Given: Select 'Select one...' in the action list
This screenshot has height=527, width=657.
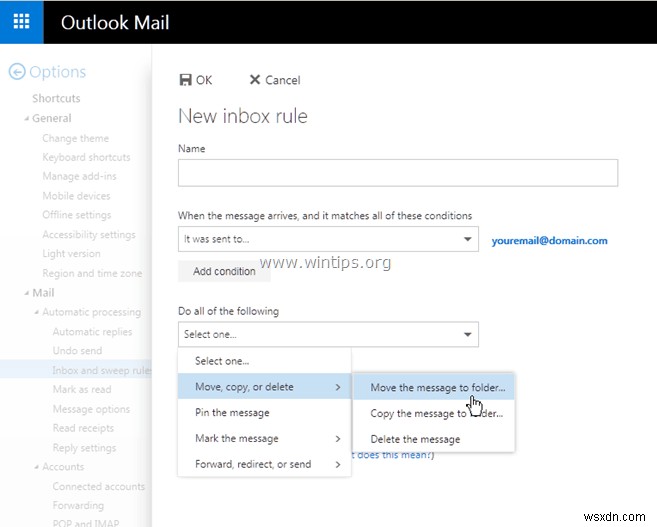Looking at the screenshot, I should pos(222,361).
